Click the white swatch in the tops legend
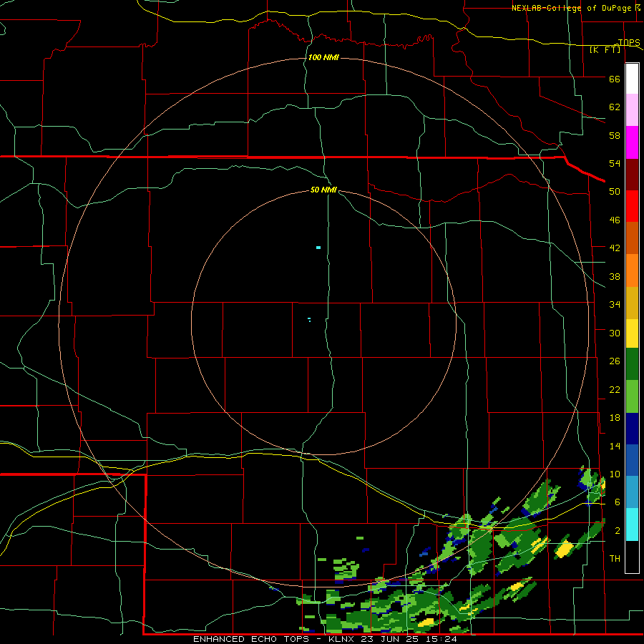The height and width of the screenshot is (644, 644). pos(632,79)
